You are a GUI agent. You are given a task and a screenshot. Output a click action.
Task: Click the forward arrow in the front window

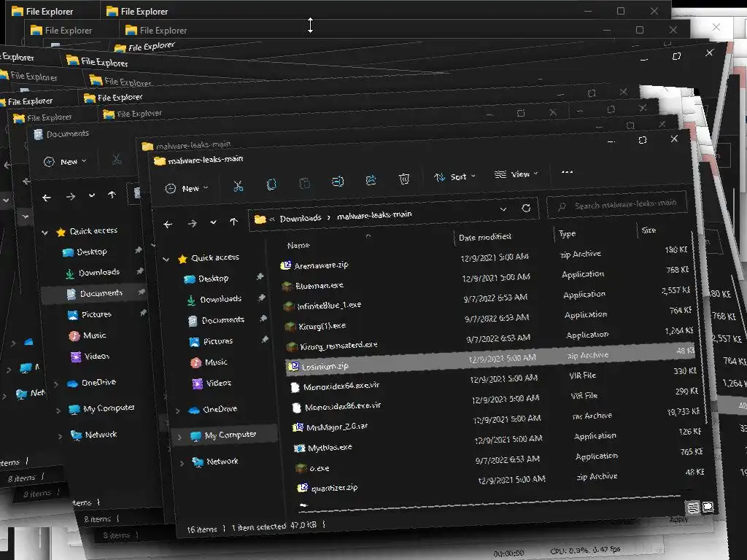tap(192, 223)
